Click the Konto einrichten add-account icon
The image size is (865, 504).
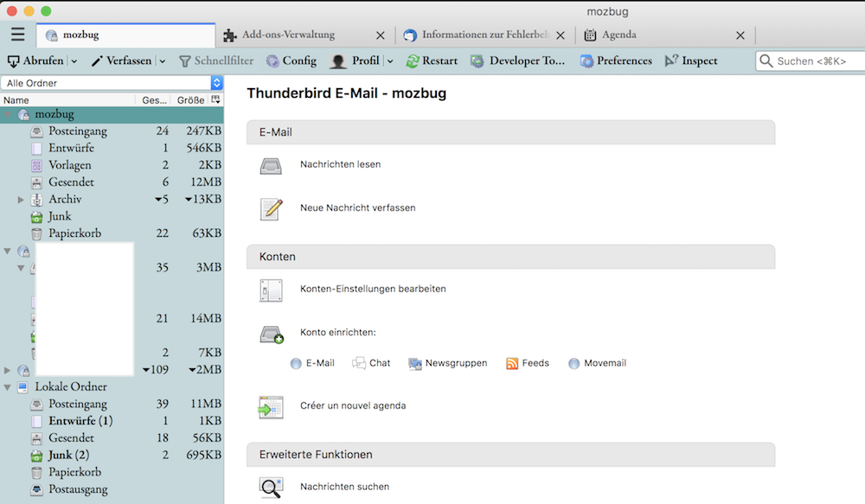tap(272, 335)
